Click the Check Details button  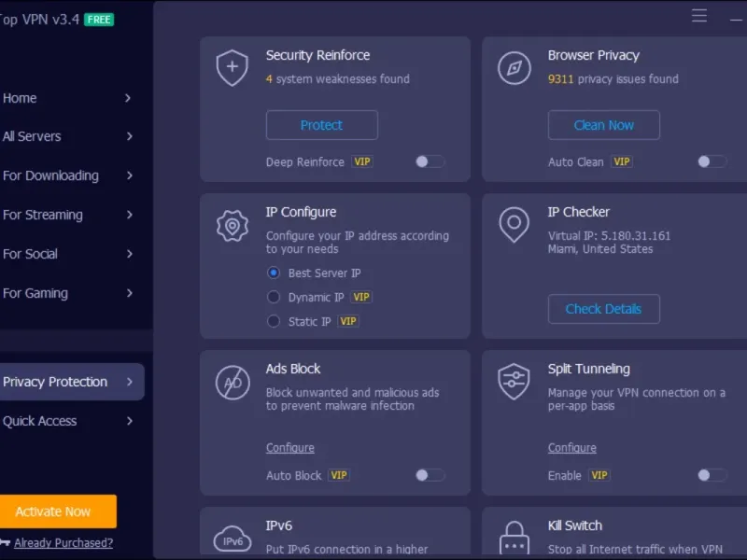click(x=604, y=309)
